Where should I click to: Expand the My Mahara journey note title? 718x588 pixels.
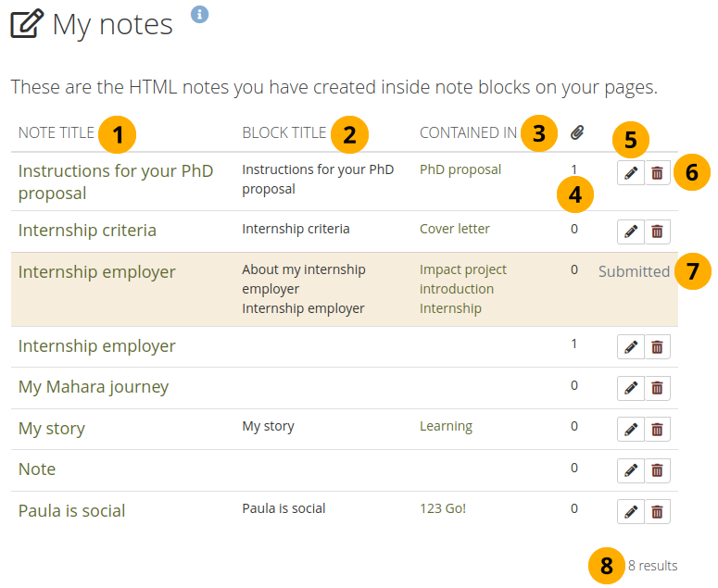point(93,387)
